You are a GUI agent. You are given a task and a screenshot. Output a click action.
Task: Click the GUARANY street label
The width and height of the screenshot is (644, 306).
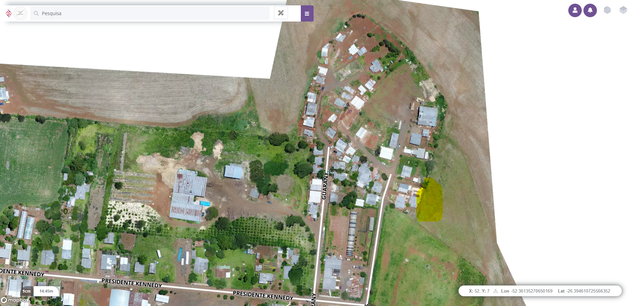pos(324,186)
